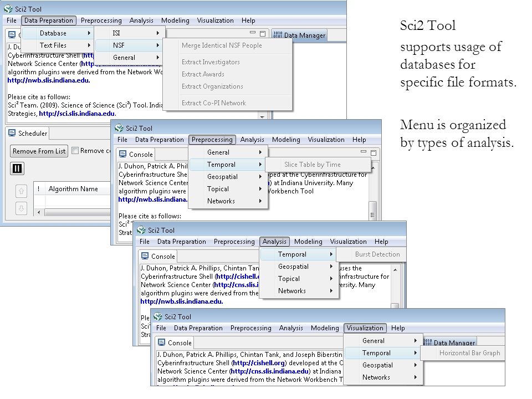This screenshot has width=532, height=399.
Task: Open nwb.slis.indiana.edu link in the Analysis window
Action: pyautogui.click(x=182, y=301)
